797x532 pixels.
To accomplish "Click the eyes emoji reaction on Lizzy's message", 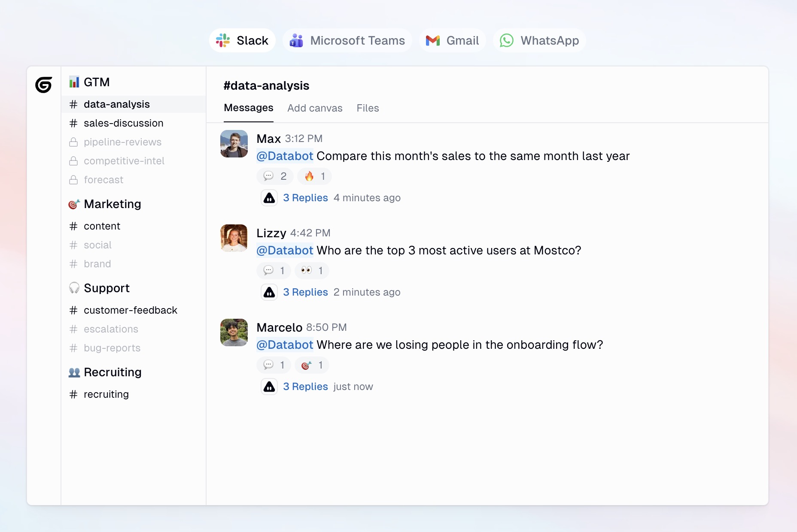I will [312, 271].
